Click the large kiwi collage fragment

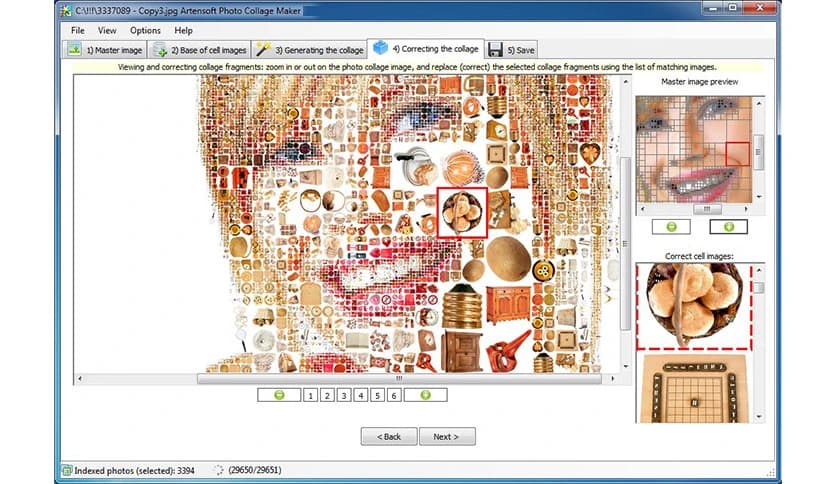tap(509, 259)
